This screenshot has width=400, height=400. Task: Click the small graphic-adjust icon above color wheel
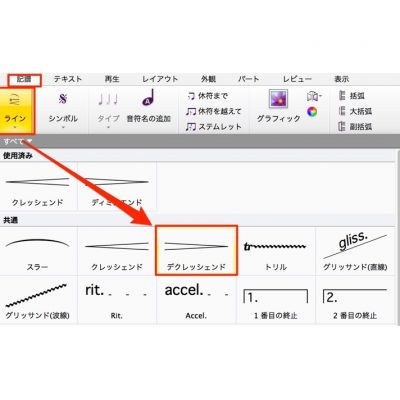point(314,96)
